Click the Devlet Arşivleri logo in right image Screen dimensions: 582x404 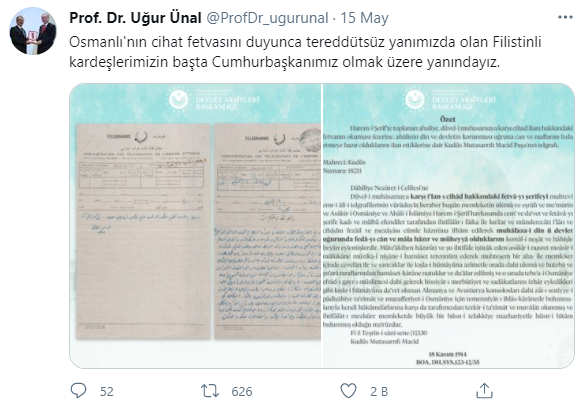450,100
